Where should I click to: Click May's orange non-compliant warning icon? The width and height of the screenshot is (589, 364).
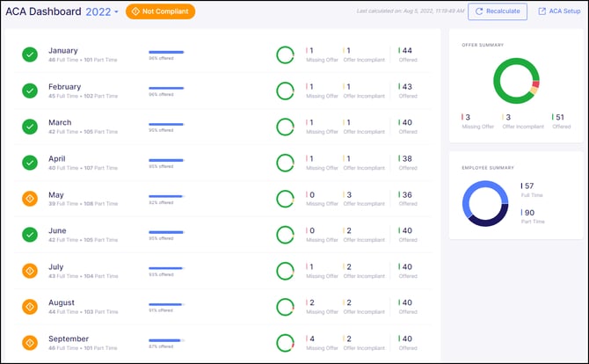point(30,199)
